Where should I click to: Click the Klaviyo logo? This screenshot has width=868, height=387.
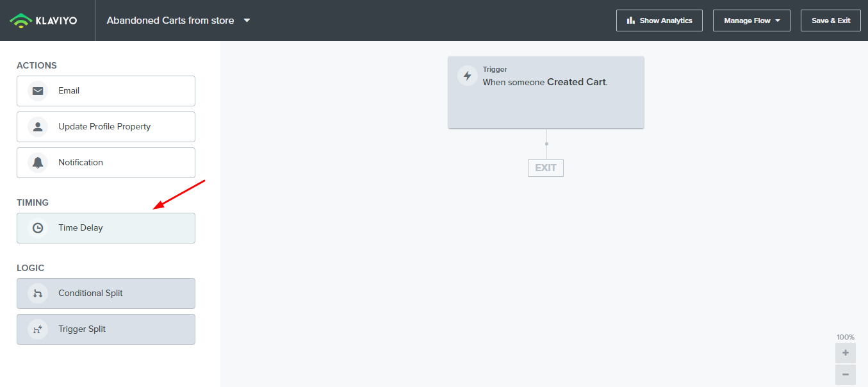coord(44,21)
